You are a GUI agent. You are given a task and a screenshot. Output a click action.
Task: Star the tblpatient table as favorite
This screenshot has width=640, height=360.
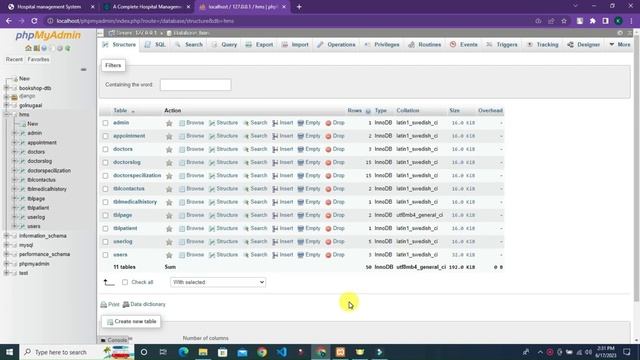[x=169, y=229]
